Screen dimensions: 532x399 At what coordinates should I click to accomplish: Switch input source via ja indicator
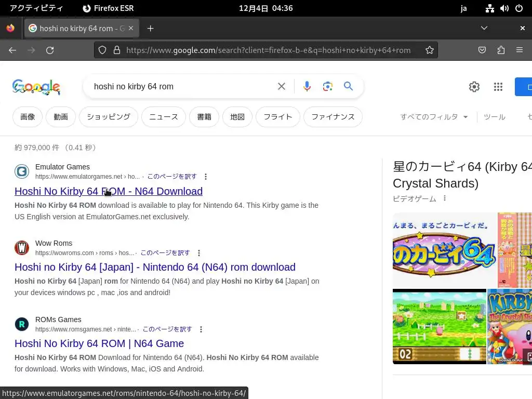pos(463,8)
